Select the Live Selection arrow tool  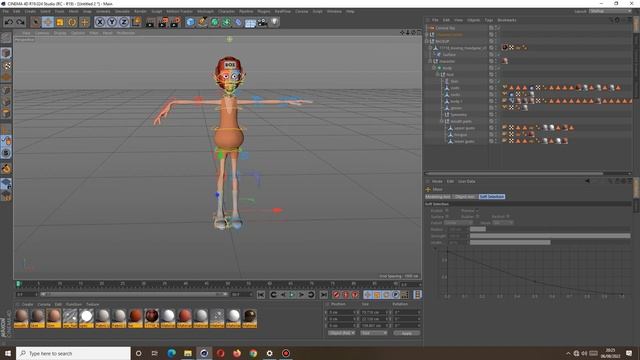[x=36, y=22]
